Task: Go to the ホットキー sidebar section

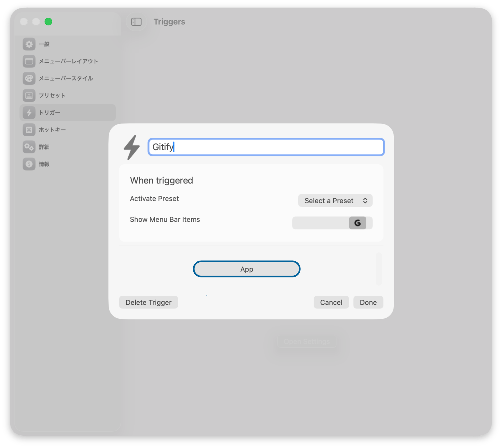Action: [x=52, y=130]
